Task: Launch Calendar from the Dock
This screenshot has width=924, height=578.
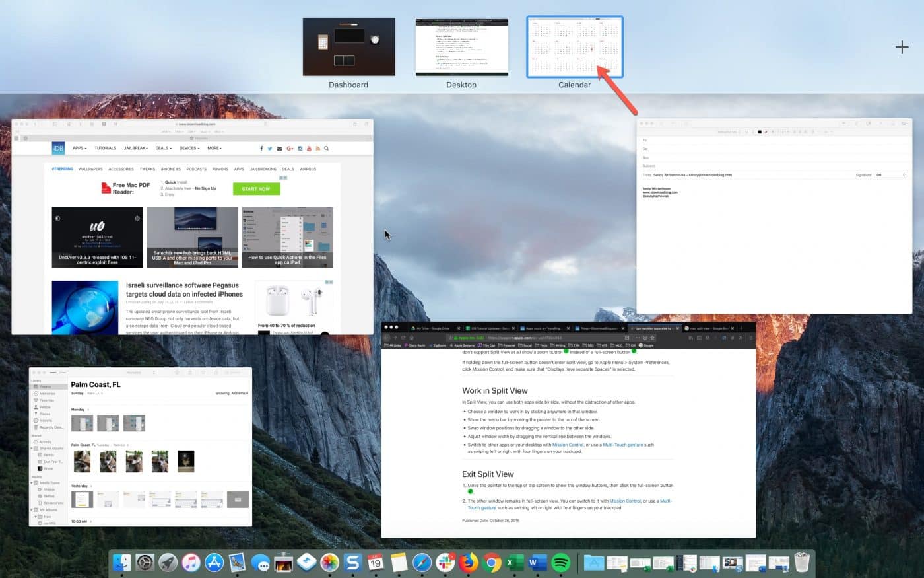Action: pyautogui.click(x=375, y=563)
